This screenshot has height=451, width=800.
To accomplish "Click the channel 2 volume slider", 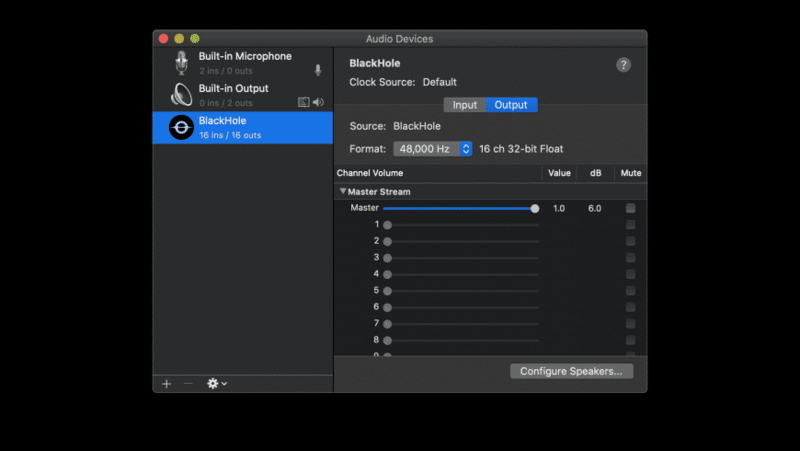I will [461, 241].
